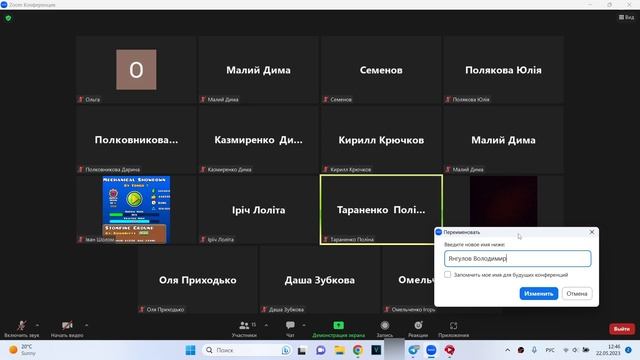Click muted mic icon by Ольга label
The height and width of the screenshot is (360, 640).
80,99
